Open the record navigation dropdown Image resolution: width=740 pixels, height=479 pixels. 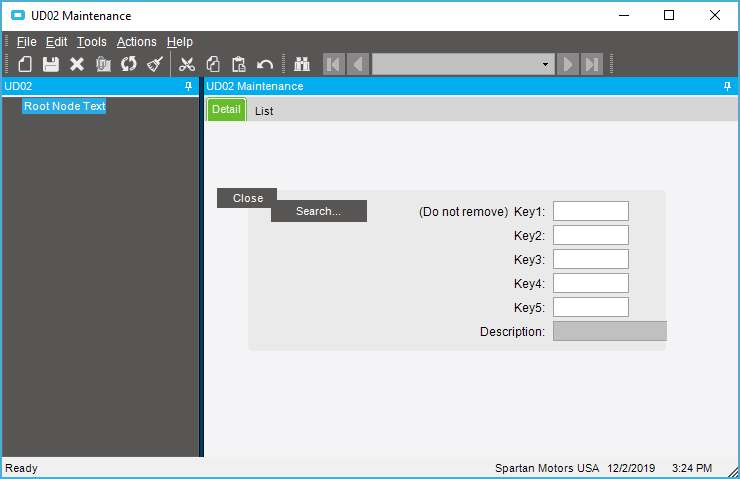pos(545,64)
